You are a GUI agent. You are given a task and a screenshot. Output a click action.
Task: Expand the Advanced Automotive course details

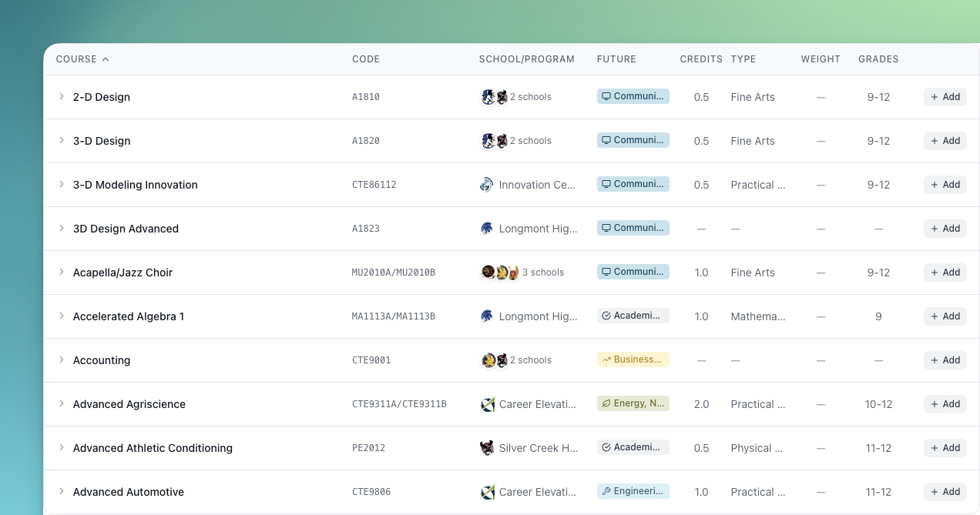point(61,492)
